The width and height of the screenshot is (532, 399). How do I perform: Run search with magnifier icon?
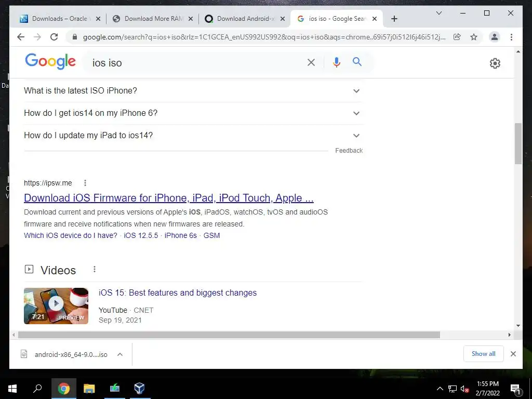tap(357, 62)
